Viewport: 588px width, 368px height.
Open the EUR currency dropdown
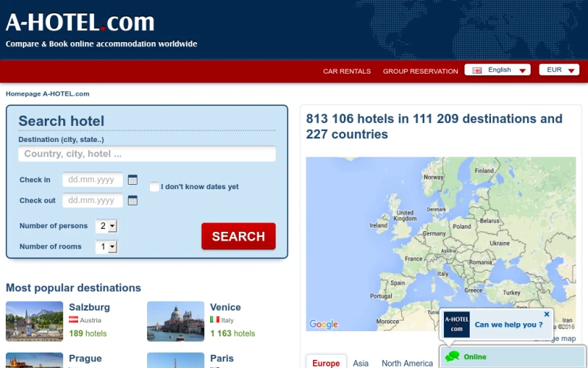[x=559, y=70]
